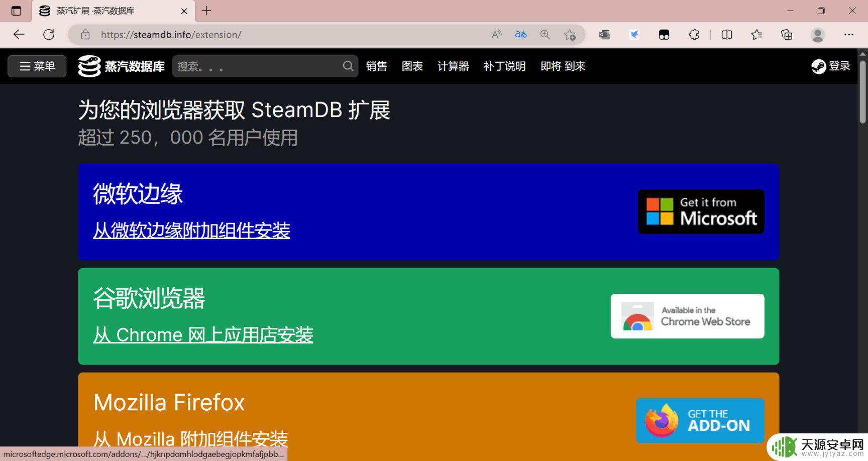The height and width of the screenshot is (461, 868).
Task: Click the 谷歌浏览器 heading
Action: pyautogui.click(x=149, y=298)
